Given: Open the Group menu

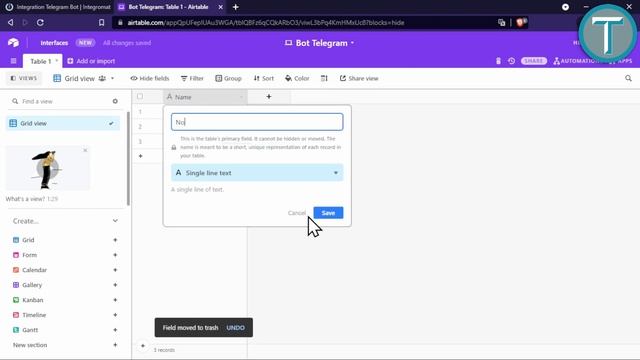Looking at the screenshot, I should tap(228, 78).
